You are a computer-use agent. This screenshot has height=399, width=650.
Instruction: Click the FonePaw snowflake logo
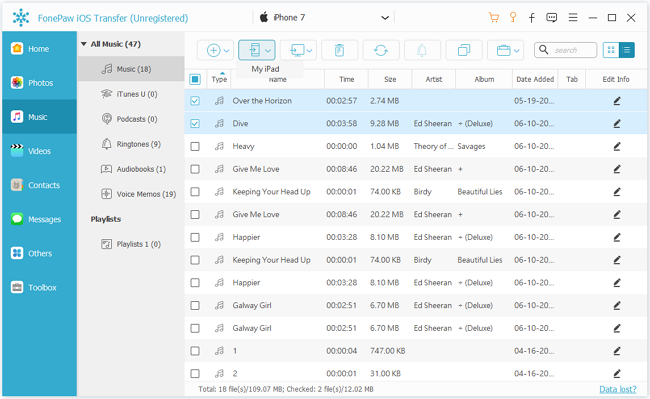click(21, 18)
